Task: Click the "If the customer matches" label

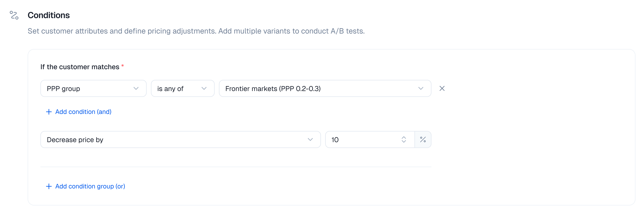Action: coord(80,67)
